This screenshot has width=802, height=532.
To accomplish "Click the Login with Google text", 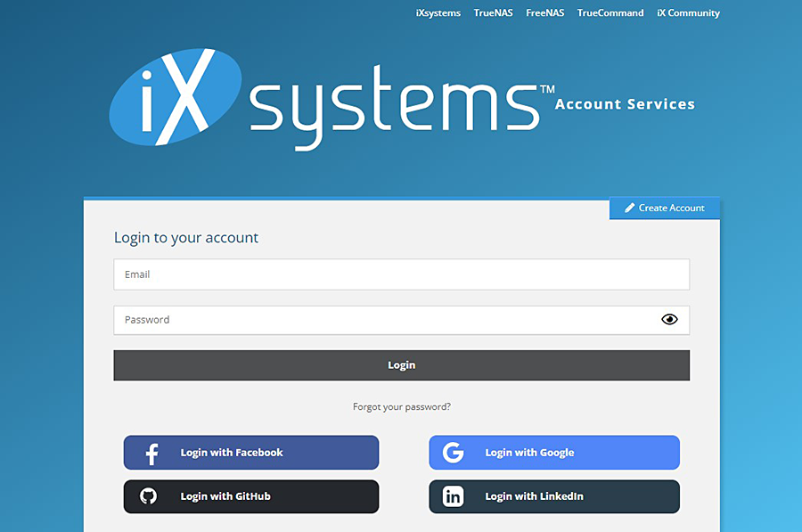I will coord(529,453).
